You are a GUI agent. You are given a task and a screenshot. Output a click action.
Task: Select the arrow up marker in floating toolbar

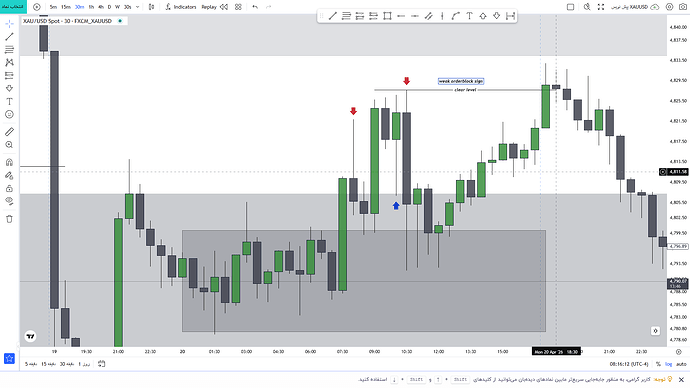click(483, 16)
